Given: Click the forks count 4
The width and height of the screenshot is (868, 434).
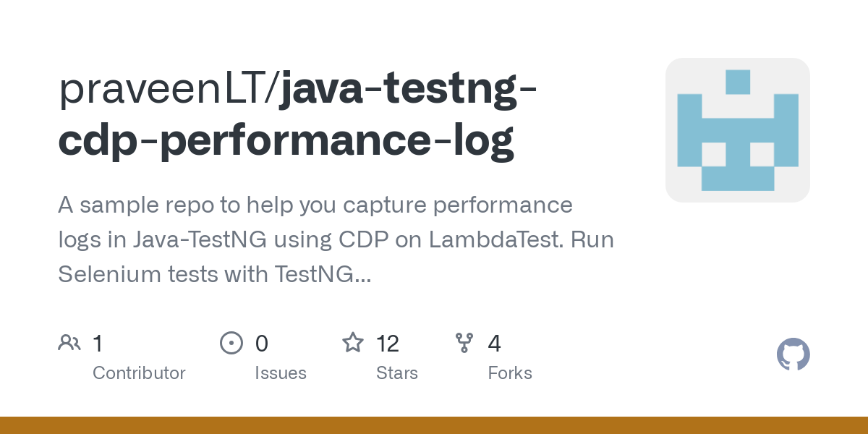Looking at the screenshot, I should click(495, 343).
